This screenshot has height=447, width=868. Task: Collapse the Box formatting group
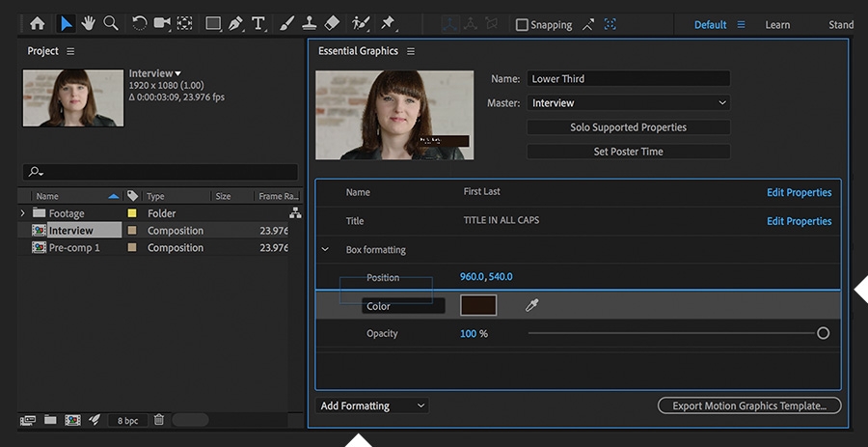click(x=325, y=250)
